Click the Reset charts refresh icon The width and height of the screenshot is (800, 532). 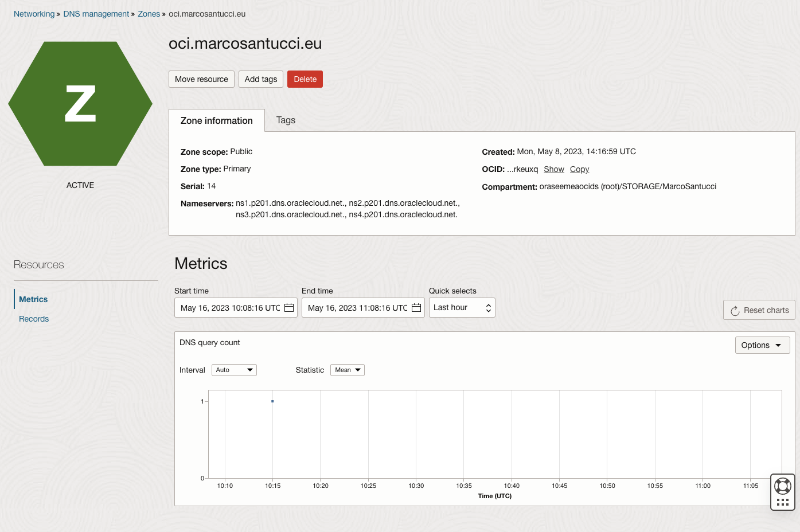735,310
